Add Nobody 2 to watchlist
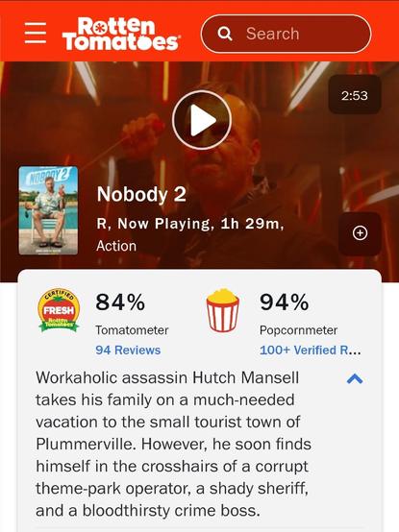 click(x=360, y=233)
